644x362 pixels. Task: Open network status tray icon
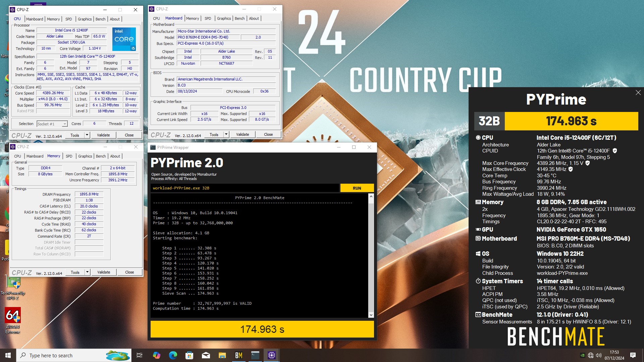click(x=591, y=355)
